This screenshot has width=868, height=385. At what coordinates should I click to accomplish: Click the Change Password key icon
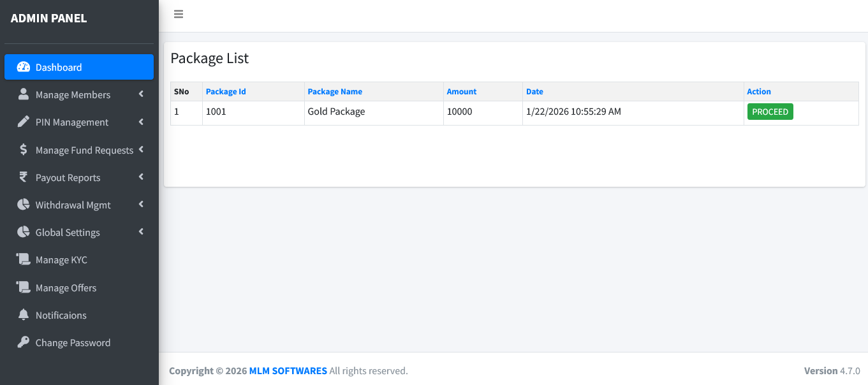(24, 342)
